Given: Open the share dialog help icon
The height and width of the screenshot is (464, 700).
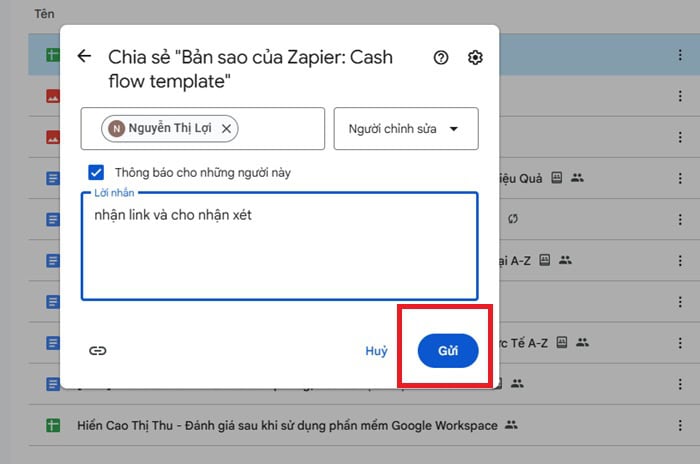Looking at the screenshot, I should click(x=441, y=58).
